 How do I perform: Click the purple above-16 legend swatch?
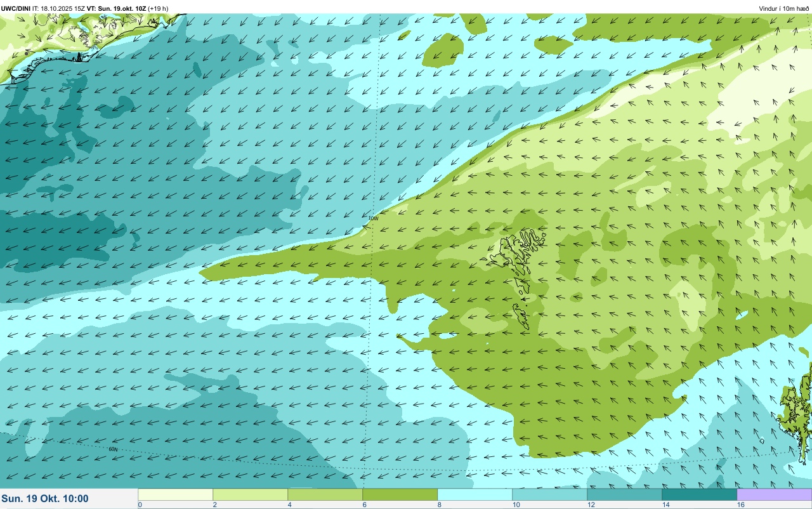pos(775,494)
